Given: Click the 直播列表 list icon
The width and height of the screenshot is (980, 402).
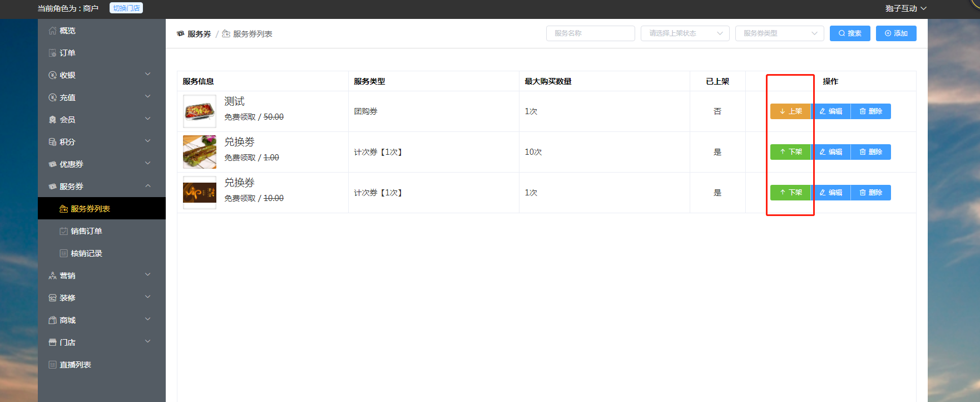Looking at the screenshot, I should pyautogui.click(x=52, y=365).
